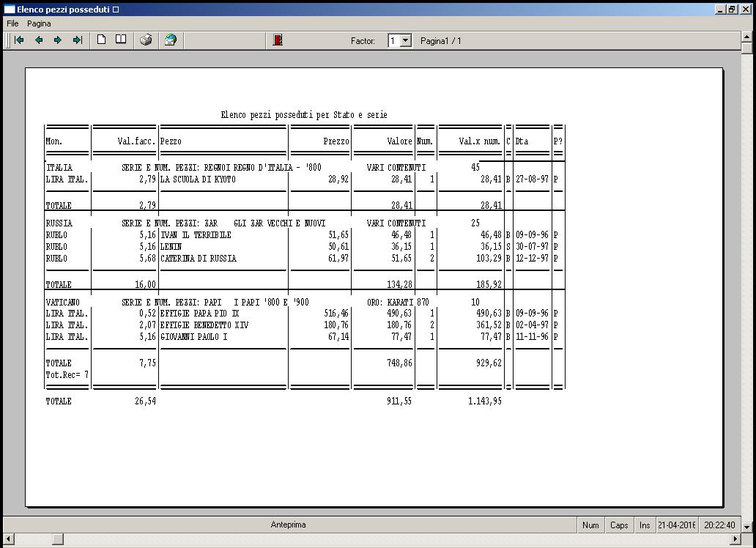The height and width of the screenshot is (548, 756).
Task: Click the date 11-11-96
Action: click(x=533, y=337)
